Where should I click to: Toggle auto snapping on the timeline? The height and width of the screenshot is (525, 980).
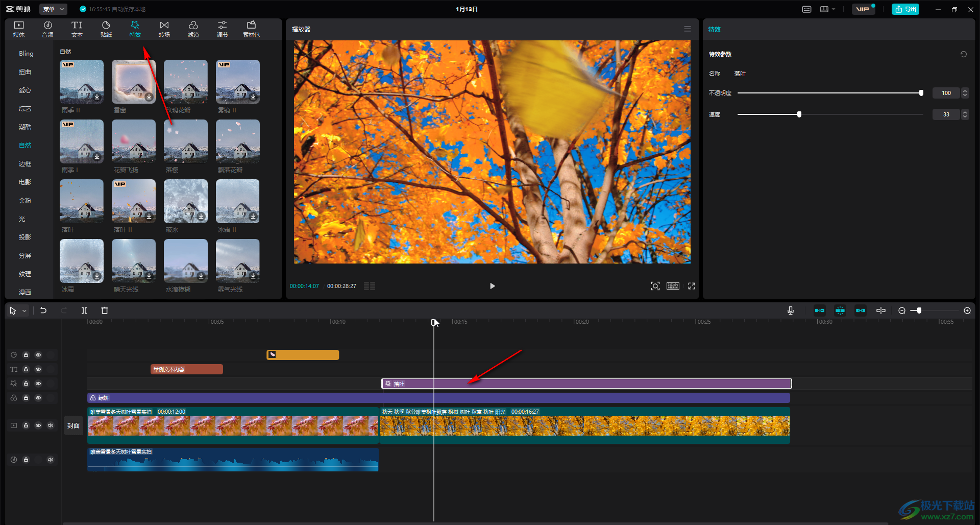(840, 311)
